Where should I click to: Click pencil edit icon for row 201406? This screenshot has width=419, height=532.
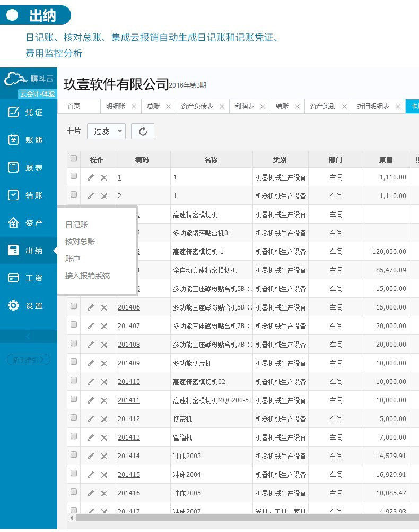pos(91,307)
